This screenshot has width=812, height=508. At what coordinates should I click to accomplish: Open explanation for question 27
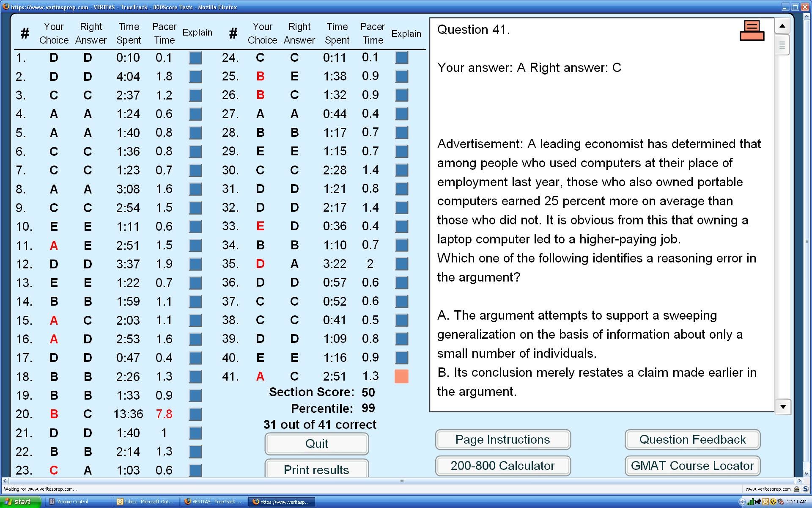click(402, 114)
